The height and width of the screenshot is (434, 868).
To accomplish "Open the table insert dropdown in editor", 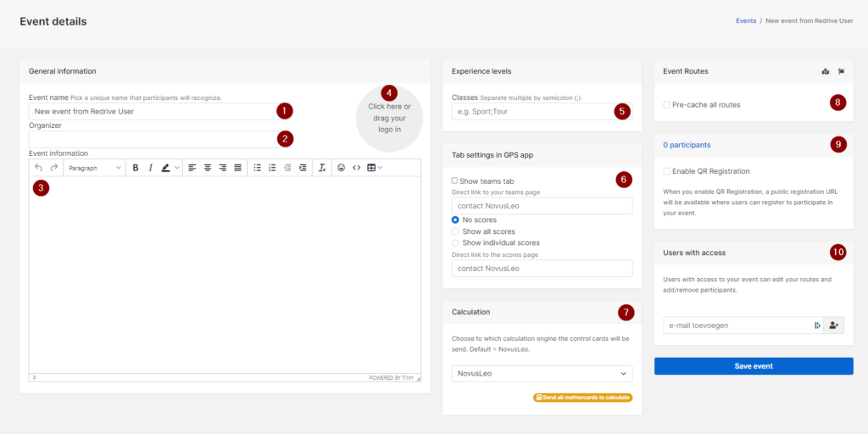I will (375, 168).
